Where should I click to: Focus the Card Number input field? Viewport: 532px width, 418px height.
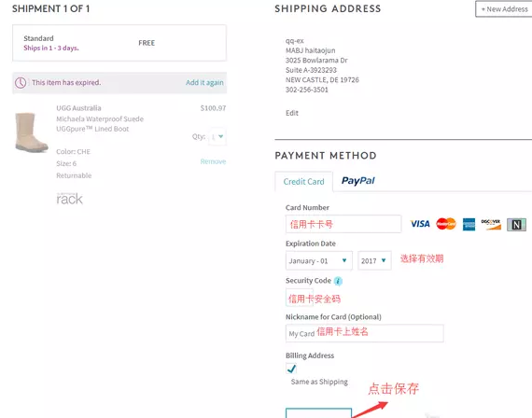pos(343,224)
